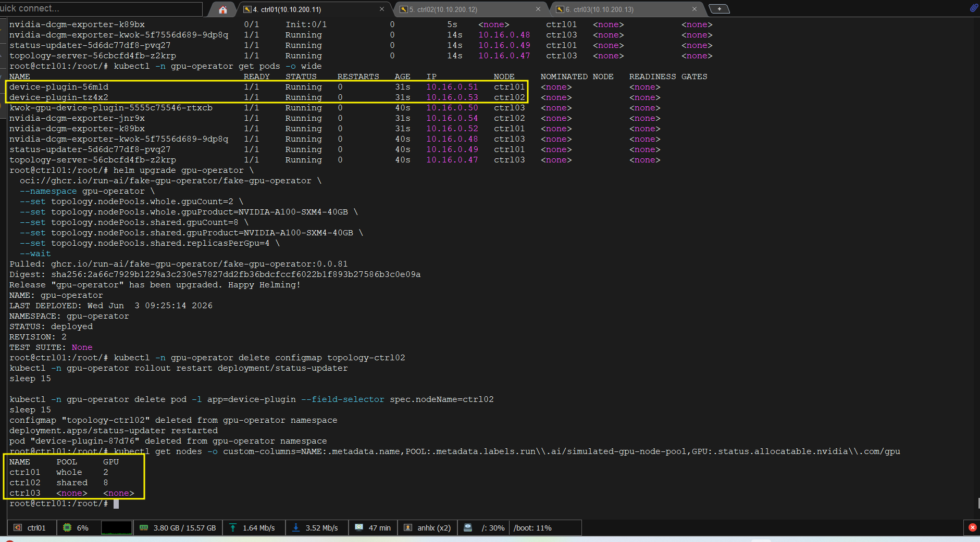This screenshot has width=980, height=542.
Task: Click the RAM memory icon in status bar
Action: (x=144, y=527)
